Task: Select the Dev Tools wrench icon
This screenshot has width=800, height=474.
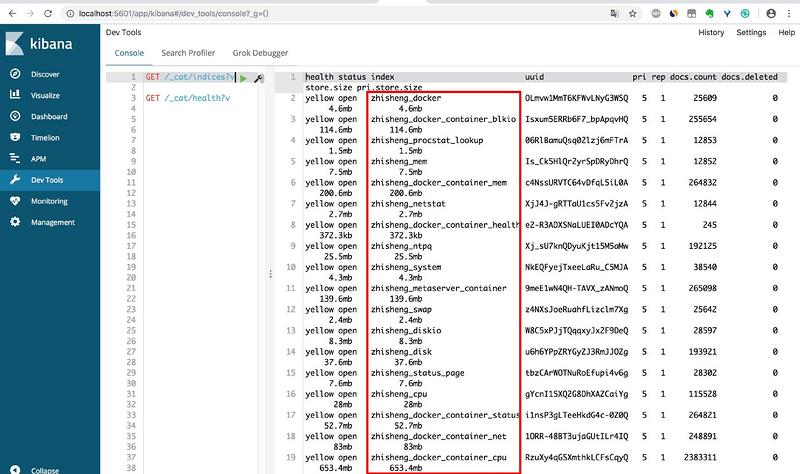Action: [x=15, y=180]
